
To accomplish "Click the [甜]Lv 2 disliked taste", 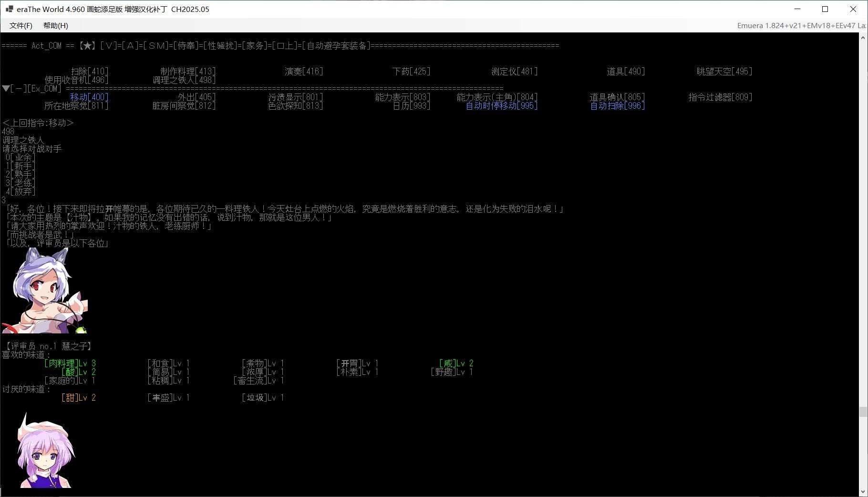I will point(79,398).
